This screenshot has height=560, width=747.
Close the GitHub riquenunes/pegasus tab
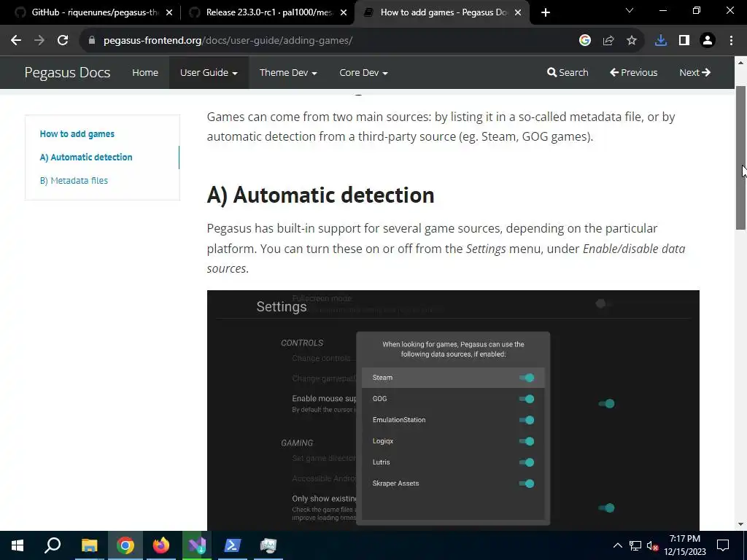point(169,13)
